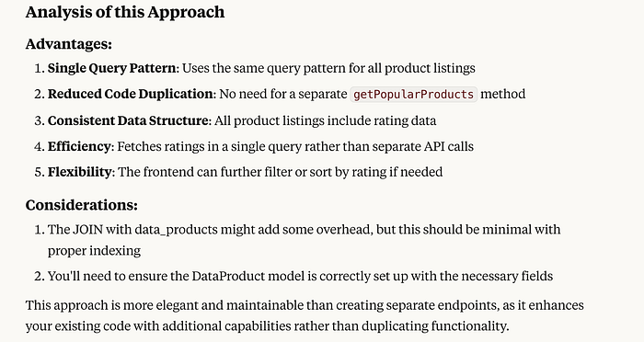644x342 pixels.
Task: Click the bold "Single Query Pattern" label
Action: click(111, 68)
